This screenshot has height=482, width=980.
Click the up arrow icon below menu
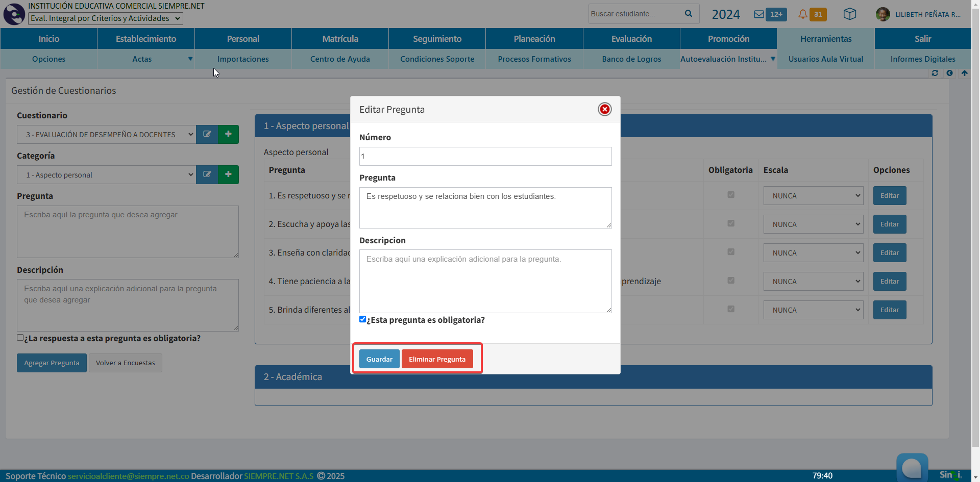click(x=964, y=73)
